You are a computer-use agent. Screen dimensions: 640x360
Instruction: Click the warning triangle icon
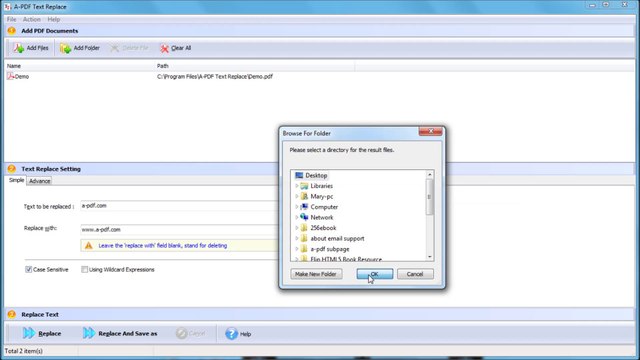89,246
